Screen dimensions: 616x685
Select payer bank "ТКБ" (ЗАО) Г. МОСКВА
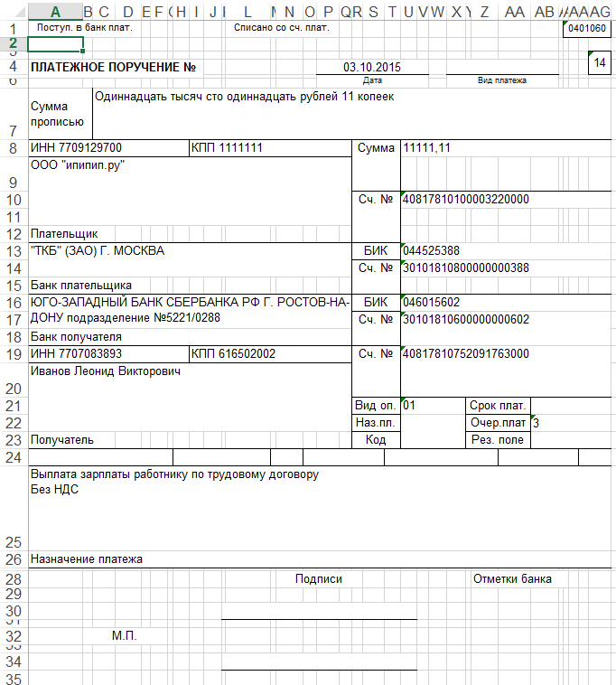point(98,251)
